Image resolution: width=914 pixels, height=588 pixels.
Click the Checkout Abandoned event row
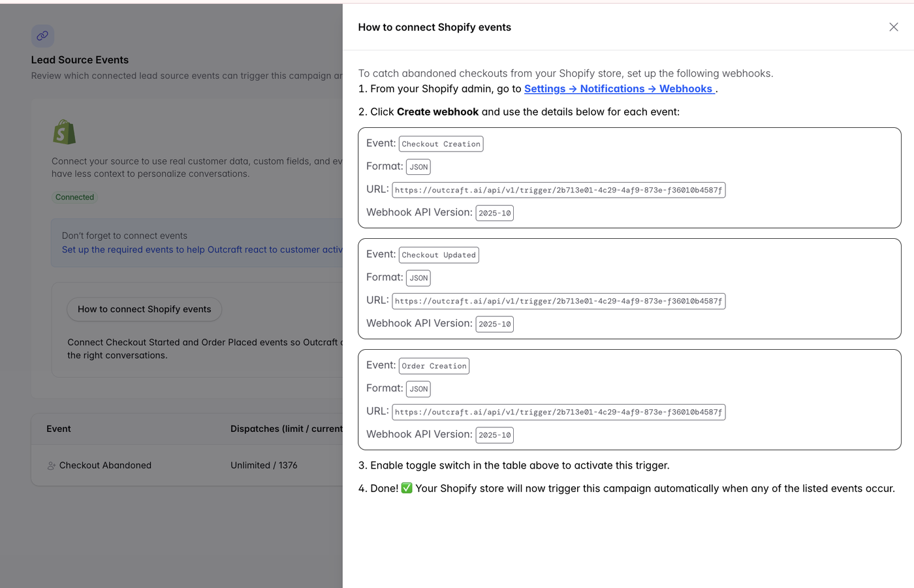[187, 465]
